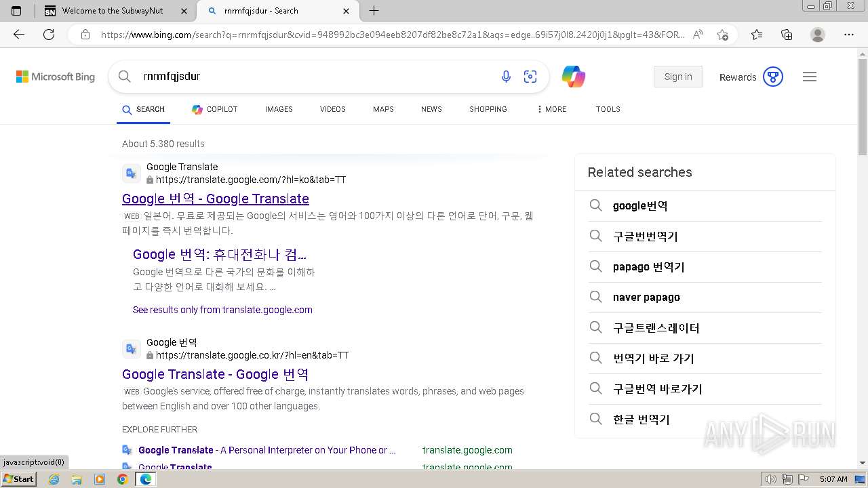The height and width of the screenshot is (488, 868).
Task: Open visual search camera icon
Action: click(530, 77)
